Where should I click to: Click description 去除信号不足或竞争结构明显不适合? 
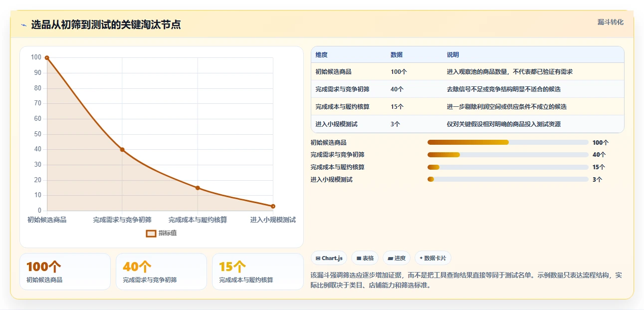(x=504, y=89)
